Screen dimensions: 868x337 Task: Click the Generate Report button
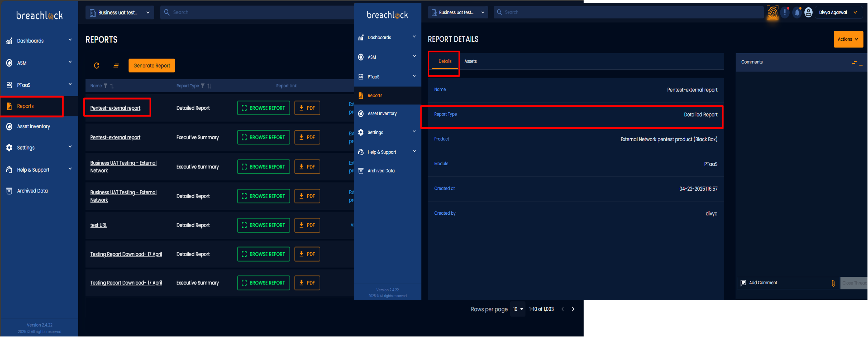point(152,66)
